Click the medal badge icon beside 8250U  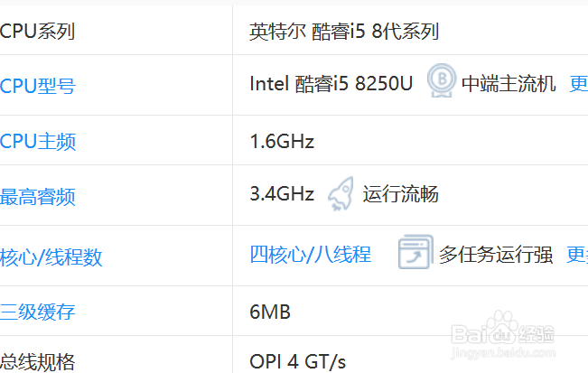tap(440, 84)
